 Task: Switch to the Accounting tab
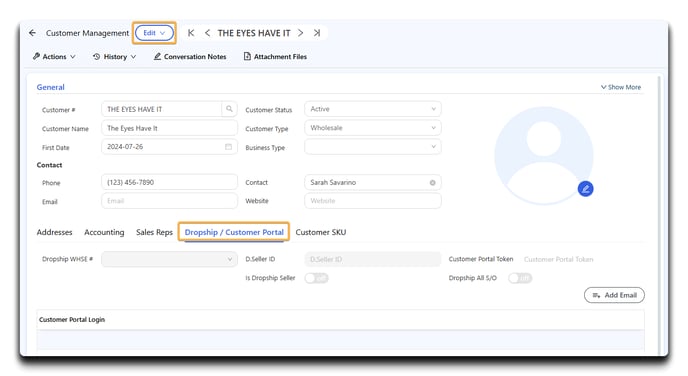click(104, 232)
